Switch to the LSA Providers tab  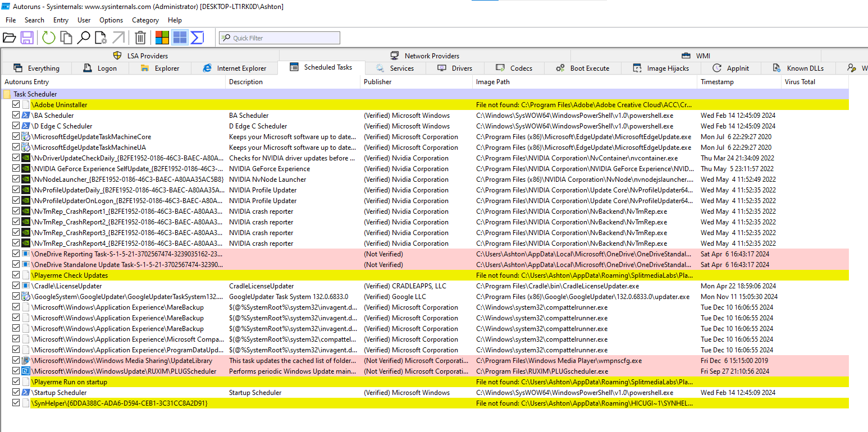tap(140, 56)
